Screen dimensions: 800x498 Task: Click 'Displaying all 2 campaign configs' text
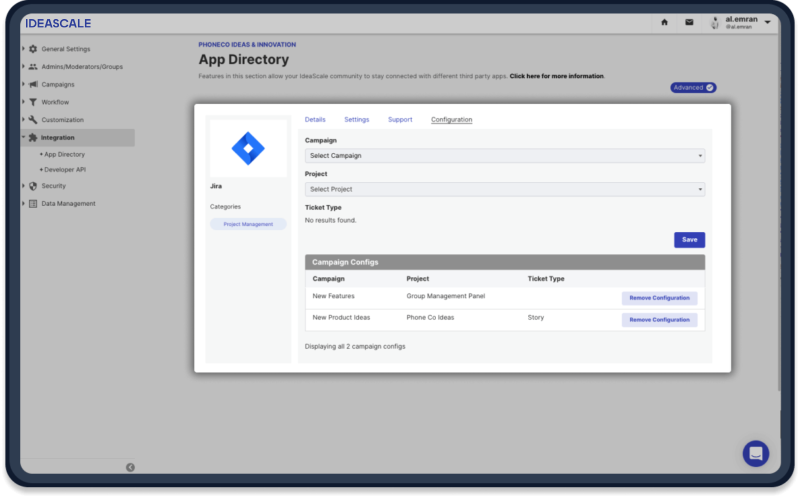click(x=355, y=346)
